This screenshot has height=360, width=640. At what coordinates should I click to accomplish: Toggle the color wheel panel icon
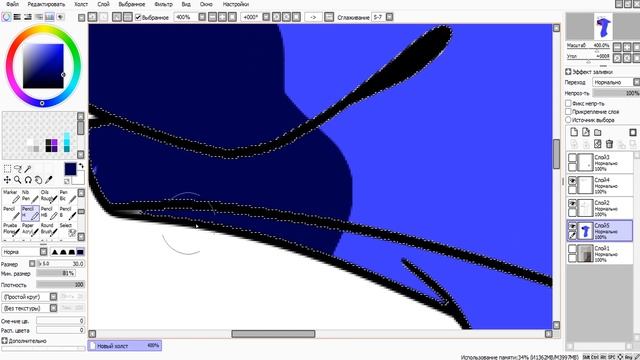pos(6,17)
